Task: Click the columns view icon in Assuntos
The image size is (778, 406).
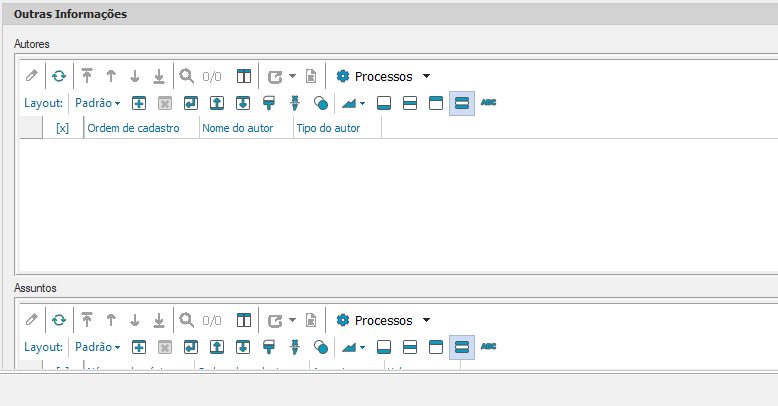Action: 243,321
